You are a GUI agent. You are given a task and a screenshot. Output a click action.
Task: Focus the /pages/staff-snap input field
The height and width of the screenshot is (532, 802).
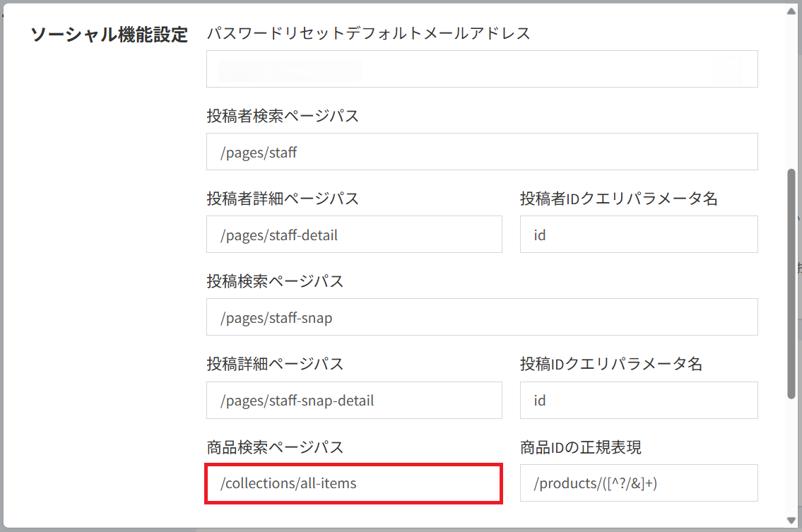click(x=482, y=317)
